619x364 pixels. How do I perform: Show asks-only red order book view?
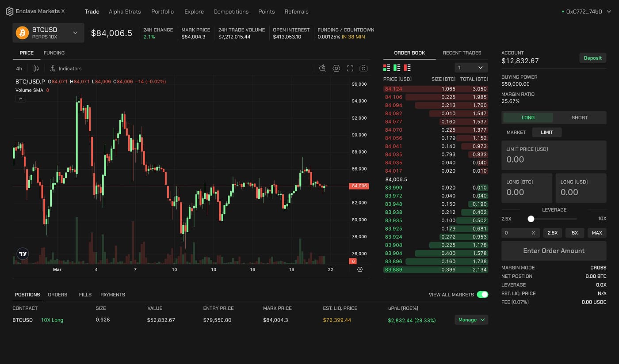click(x=407, y=68)
